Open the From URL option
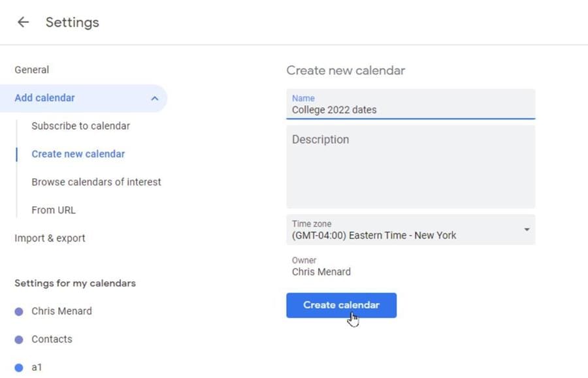The width and height of the screenshot is (588, 378). (53, 210)
